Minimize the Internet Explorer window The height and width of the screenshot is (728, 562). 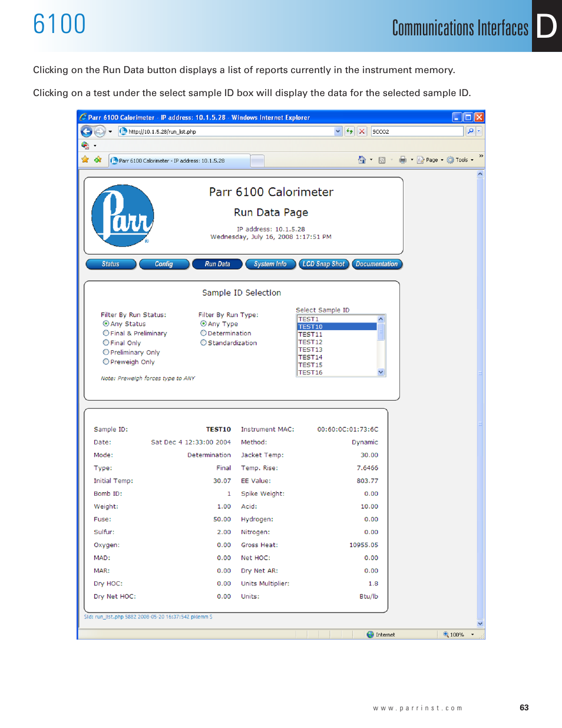tap(457, 117)
